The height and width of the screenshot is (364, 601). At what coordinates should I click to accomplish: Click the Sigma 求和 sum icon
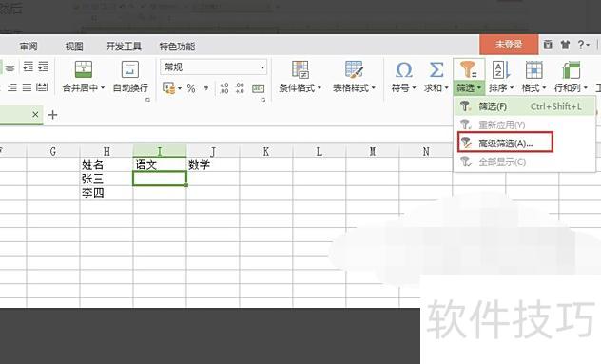[x=436, y=70]
